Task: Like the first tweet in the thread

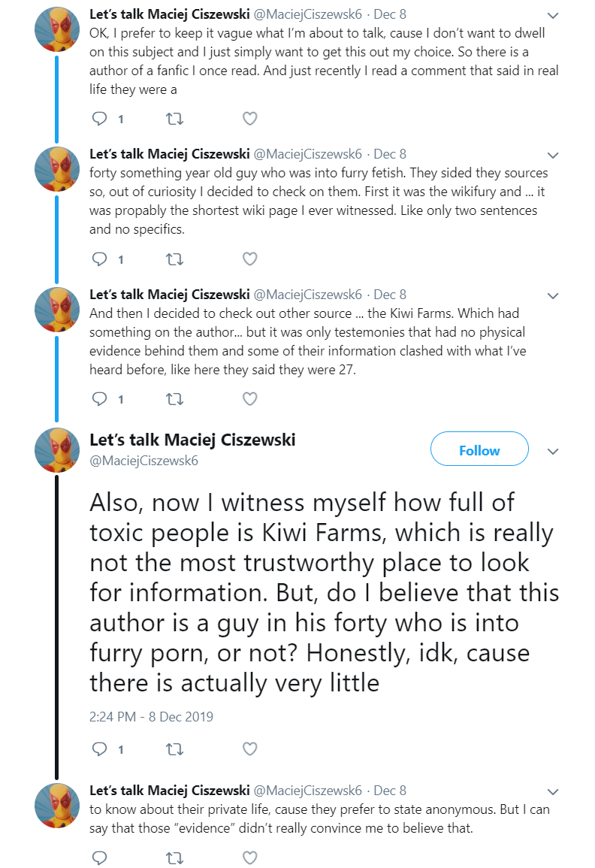Action: click(x=250, y=119)
